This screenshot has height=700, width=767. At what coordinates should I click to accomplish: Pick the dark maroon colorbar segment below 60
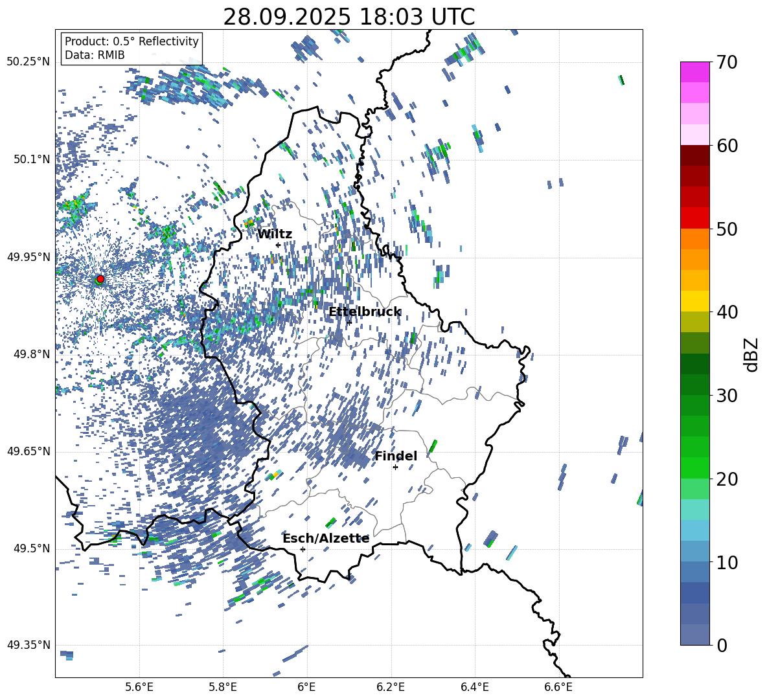click(694, 155)
